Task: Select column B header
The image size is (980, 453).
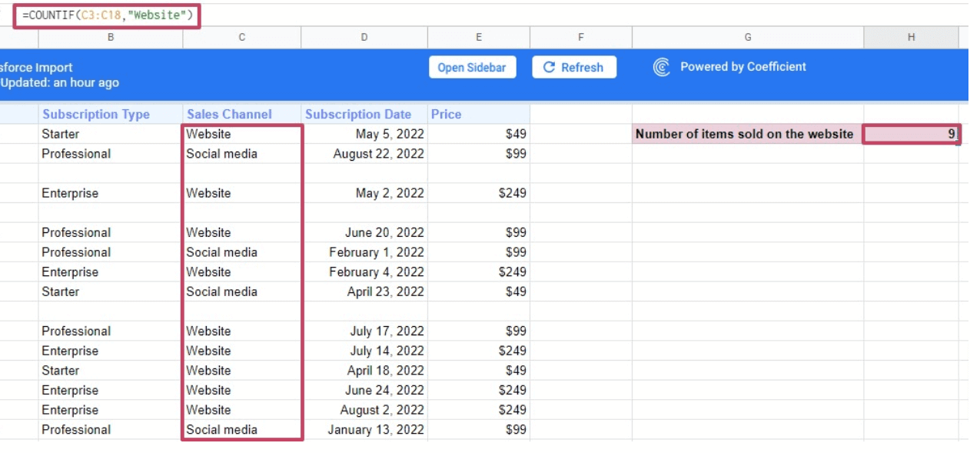Action: pyautogui.click(x=111, y=37)
